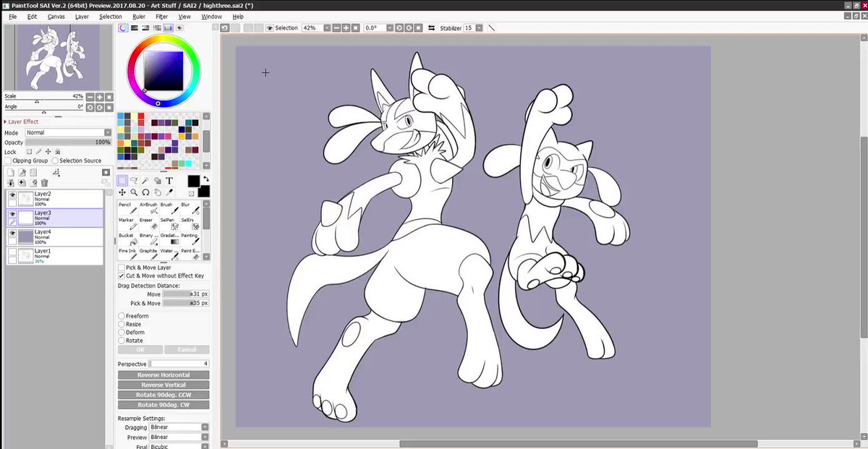Select the Zoom magnifier tool

[x=134, y=192]
